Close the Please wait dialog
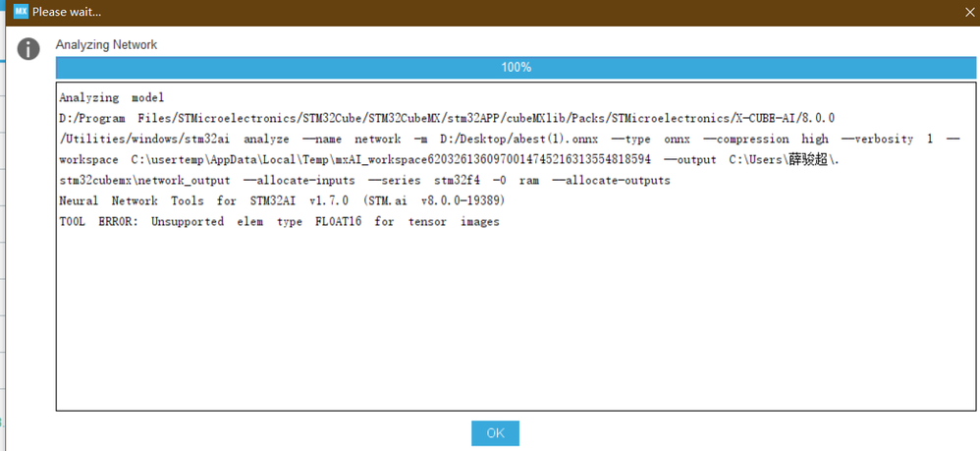The image size is (980, 451). [970, 11]
